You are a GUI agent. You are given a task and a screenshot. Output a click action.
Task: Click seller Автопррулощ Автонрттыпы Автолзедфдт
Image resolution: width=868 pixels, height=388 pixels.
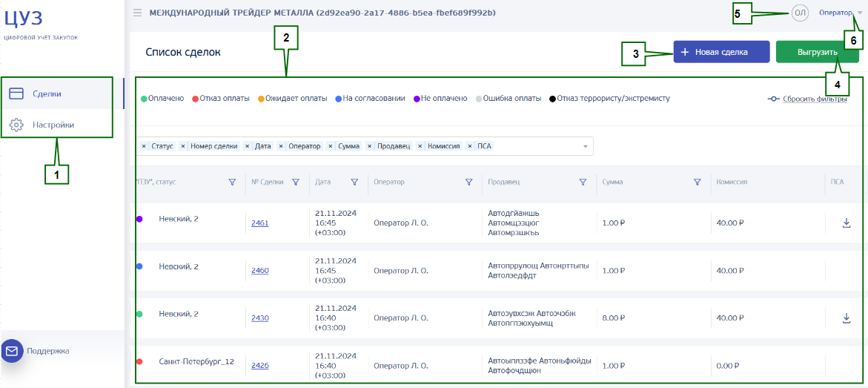(x=539, y=271)
